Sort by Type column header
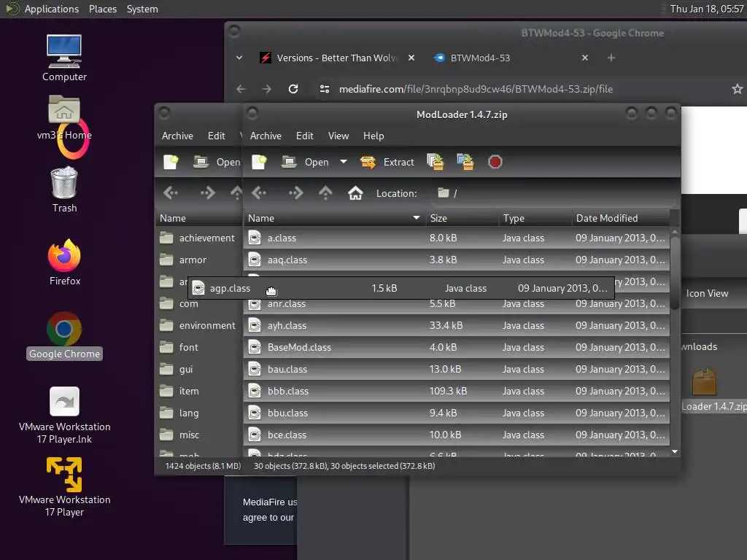The image size is (747, 560). [x=535, y=218]
